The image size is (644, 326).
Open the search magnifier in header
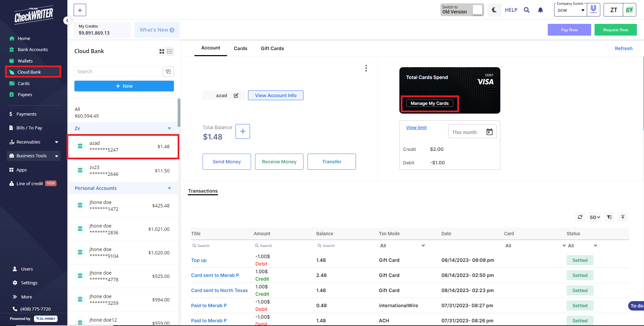tap(527, 10)
